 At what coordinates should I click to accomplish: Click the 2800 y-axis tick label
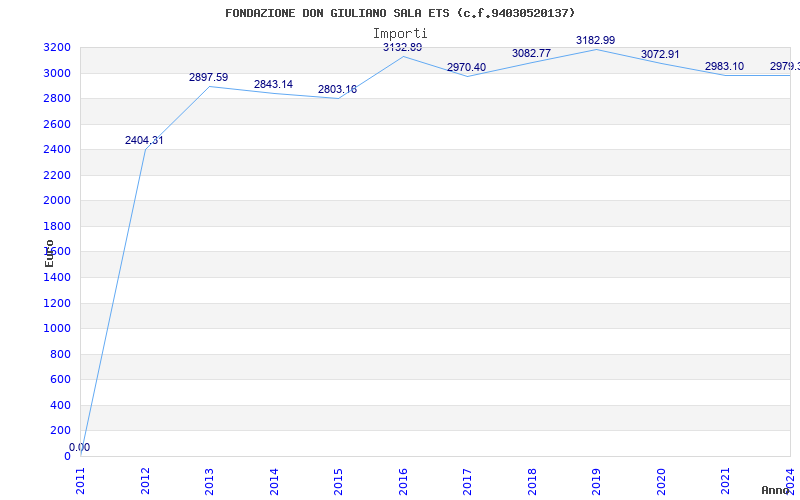click(57, 99)
